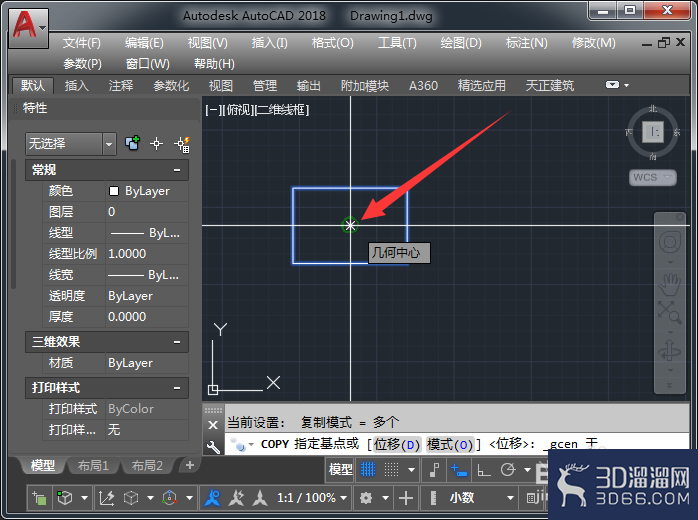Click the 位移(D) command option
Image resolution: width=698 pixels, height=520 pixels.
coord(397,444)
